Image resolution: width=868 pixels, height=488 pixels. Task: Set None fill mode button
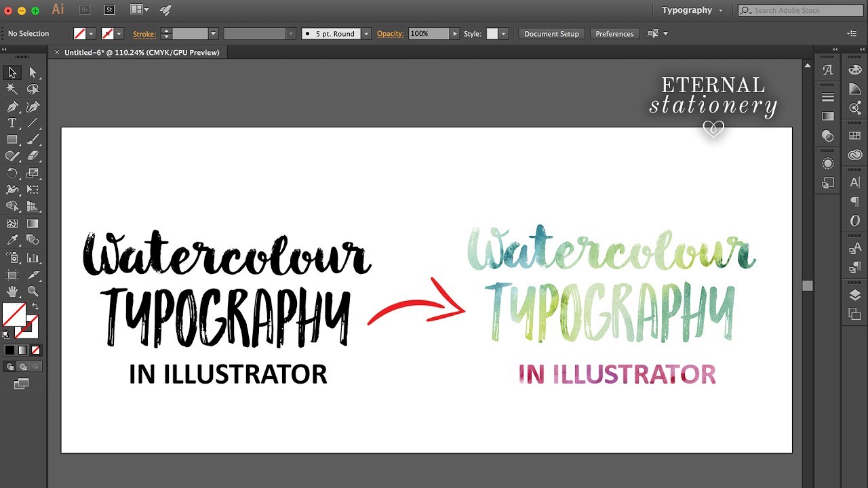click(35, 350)
